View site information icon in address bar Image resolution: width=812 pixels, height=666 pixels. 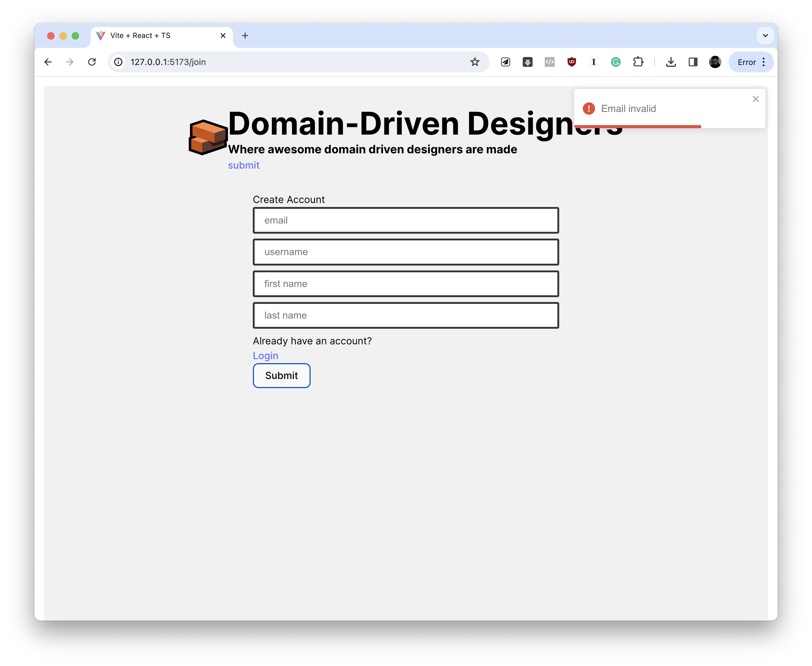[x=119, y=62]
